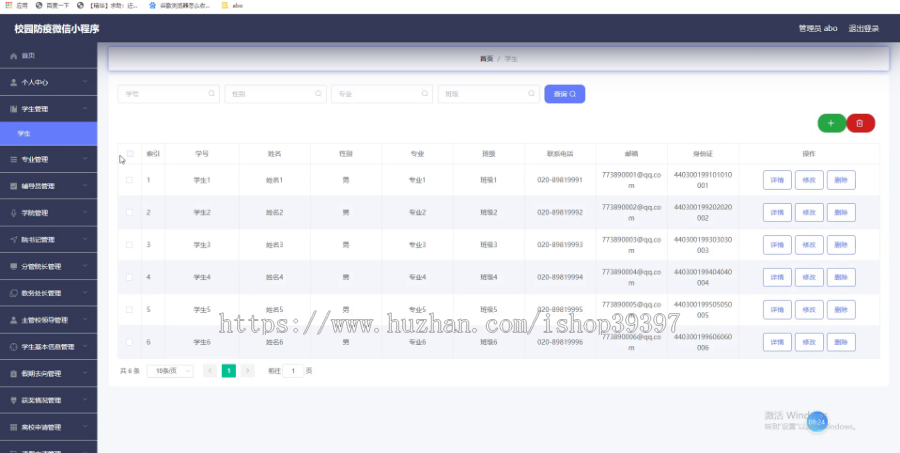This screenshot has height=453, width=900.
Task: Click the next page arrow
Action: [247, 371]
